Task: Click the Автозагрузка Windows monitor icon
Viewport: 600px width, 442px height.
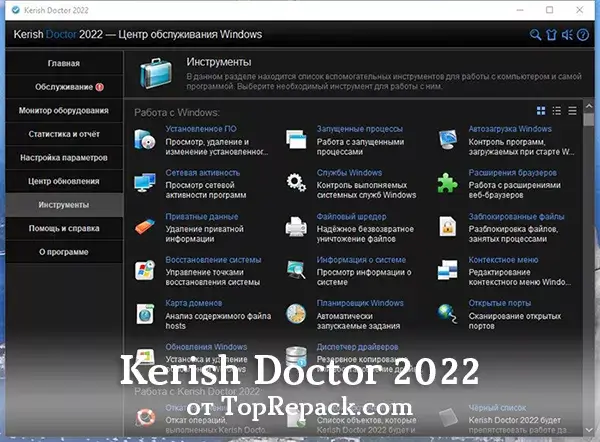Action: click(x=448, y=140)
